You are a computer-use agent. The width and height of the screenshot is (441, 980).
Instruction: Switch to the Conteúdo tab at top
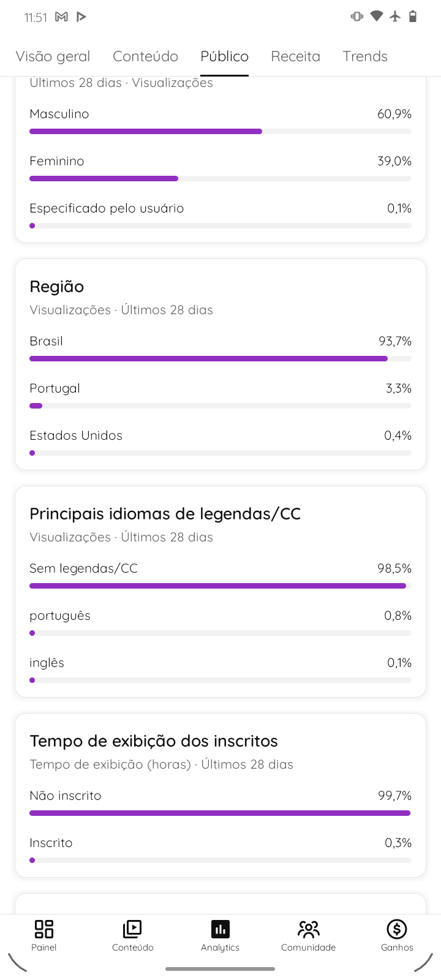(x=145, y=56)
